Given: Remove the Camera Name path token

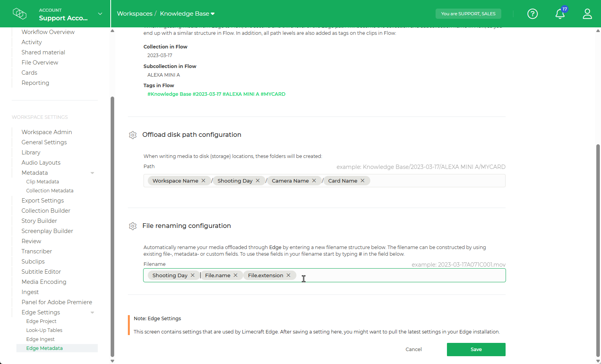Looking at the screenshot, I should pos(314,181).
